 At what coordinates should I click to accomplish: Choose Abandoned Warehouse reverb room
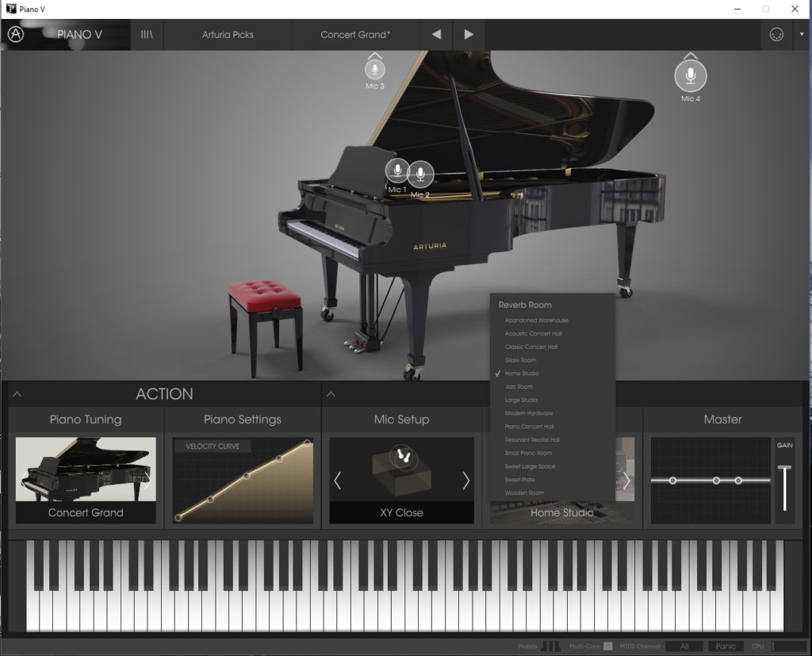[537, 320]
